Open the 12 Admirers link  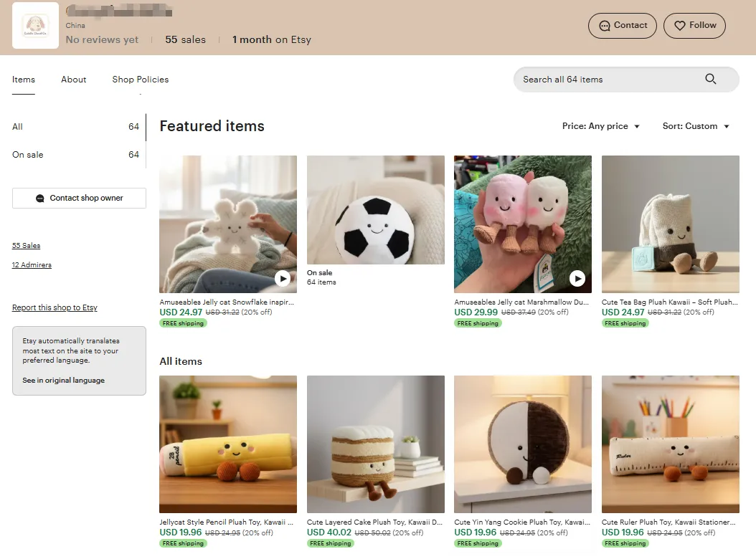32,265
